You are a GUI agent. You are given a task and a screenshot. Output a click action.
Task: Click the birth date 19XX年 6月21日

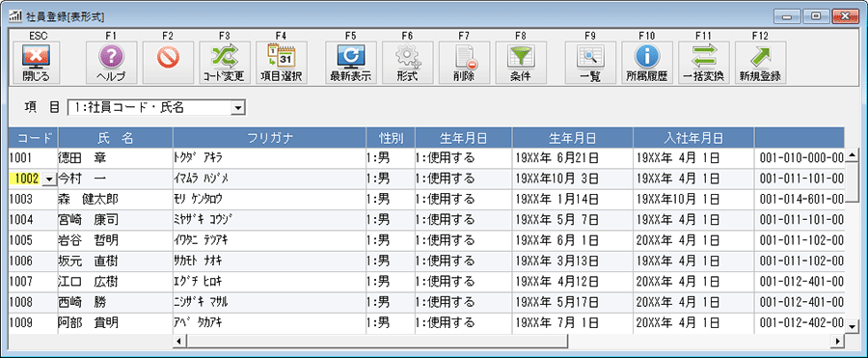click(x=572, y=158)
